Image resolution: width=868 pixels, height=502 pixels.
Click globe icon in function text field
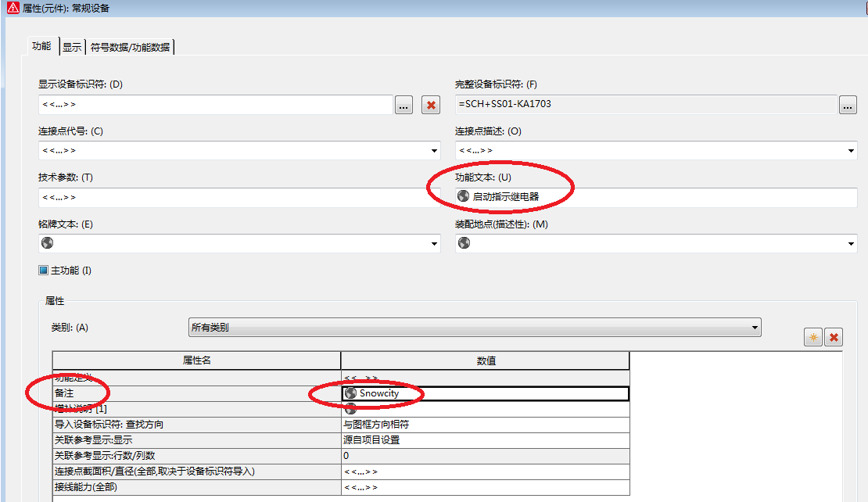tap(464, 196)
